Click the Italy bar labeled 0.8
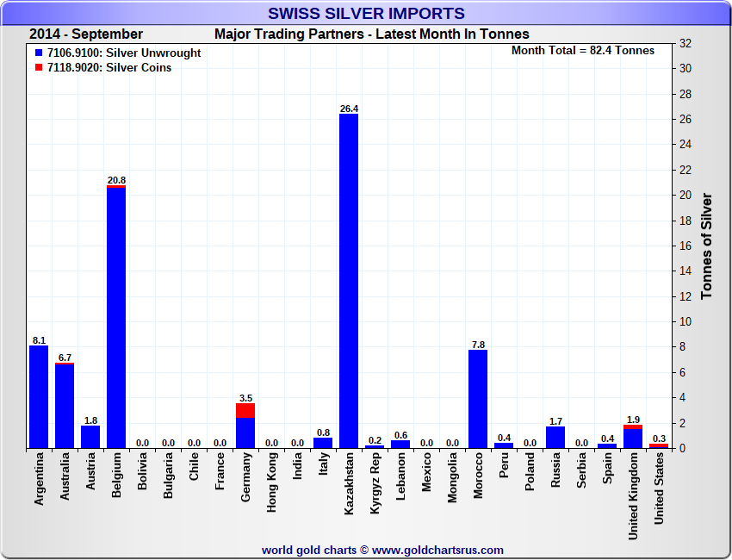 323,443
